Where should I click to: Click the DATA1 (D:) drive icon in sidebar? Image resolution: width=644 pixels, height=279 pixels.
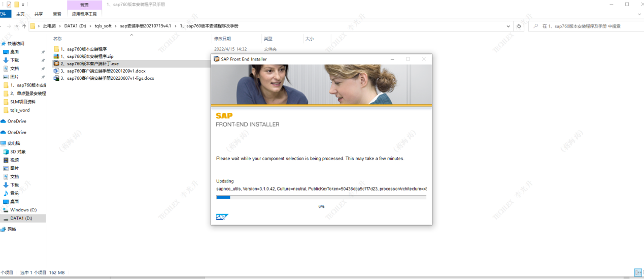6,218
